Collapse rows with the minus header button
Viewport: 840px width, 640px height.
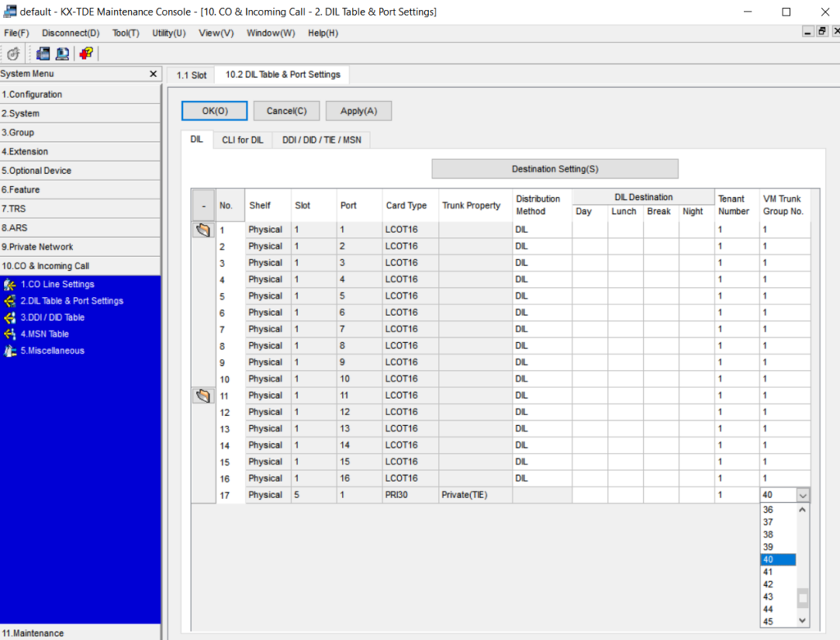tap(203, 206)
